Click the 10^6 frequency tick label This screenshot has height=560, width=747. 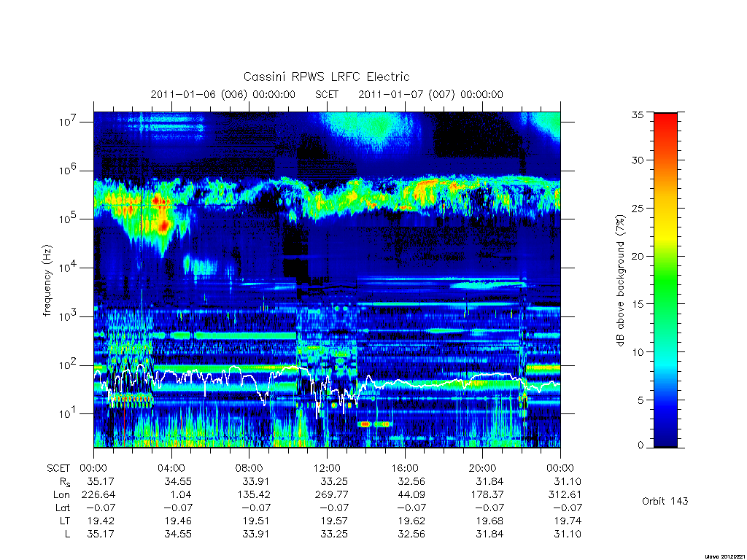[68, 169]
